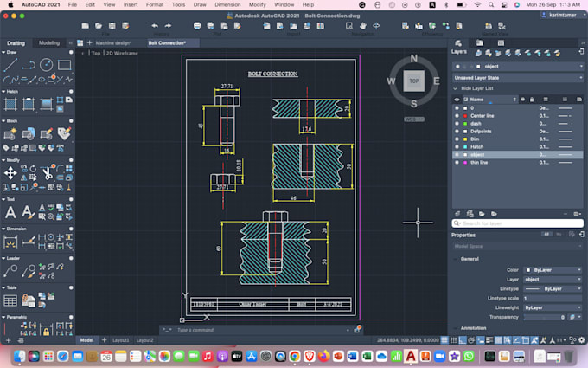The width and height of the screenshot is (588, 368).
Task: Click the New file icon
Action: point(85,25)
